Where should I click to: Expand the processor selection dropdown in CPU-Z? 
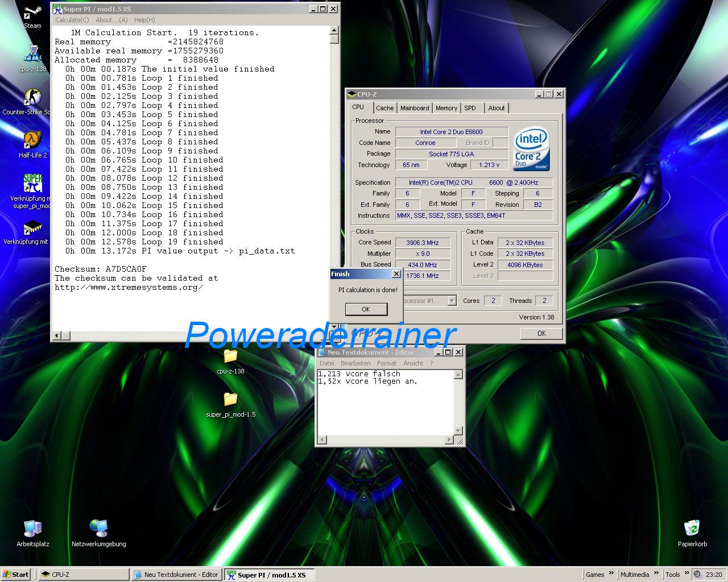(452, 301)
